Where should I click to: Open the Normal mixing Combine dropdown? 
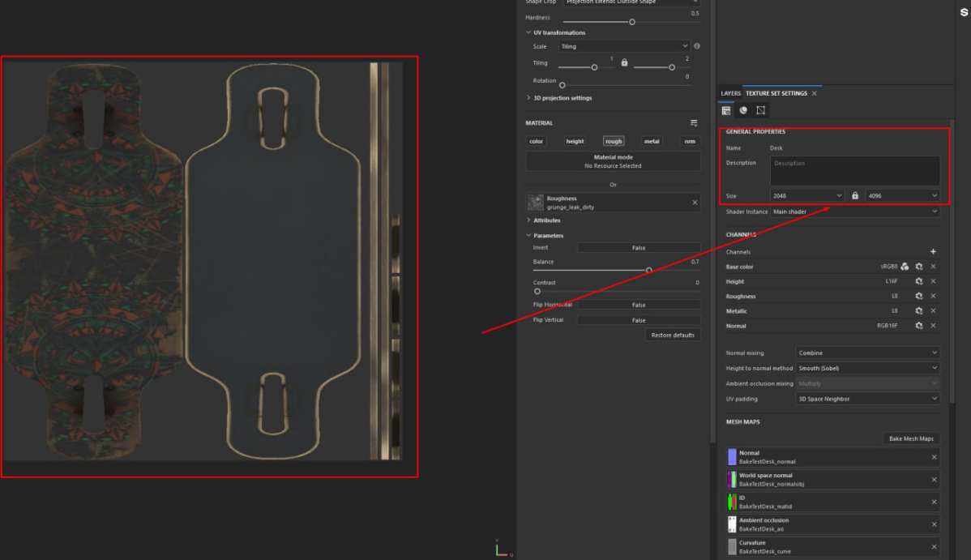(867, 353)
